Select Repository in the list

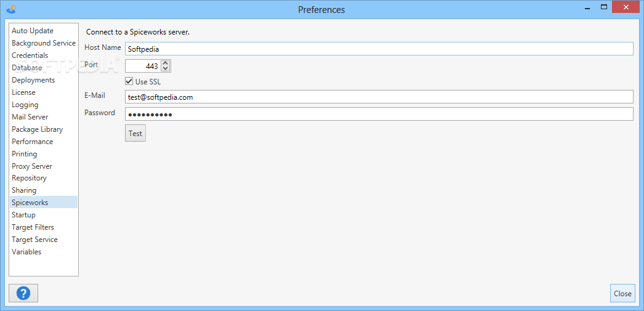click(44, 179)
